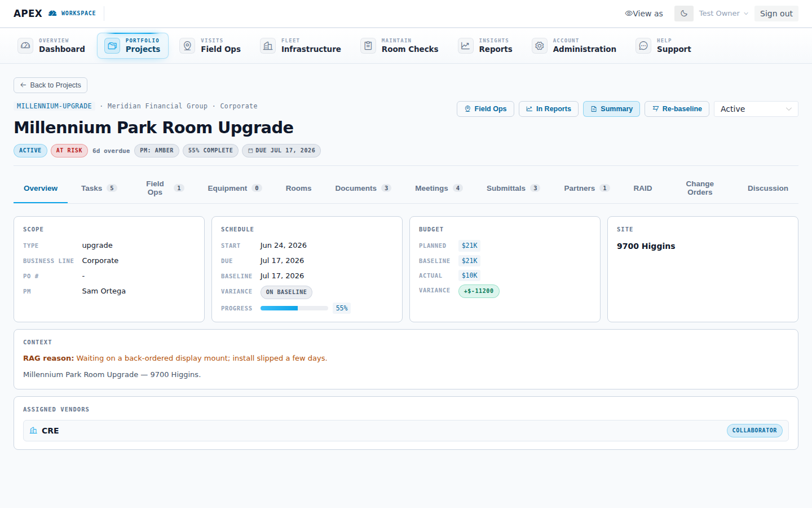Click the APEX workspace logo icon
The image size is (812, 508).
(52, 13)
